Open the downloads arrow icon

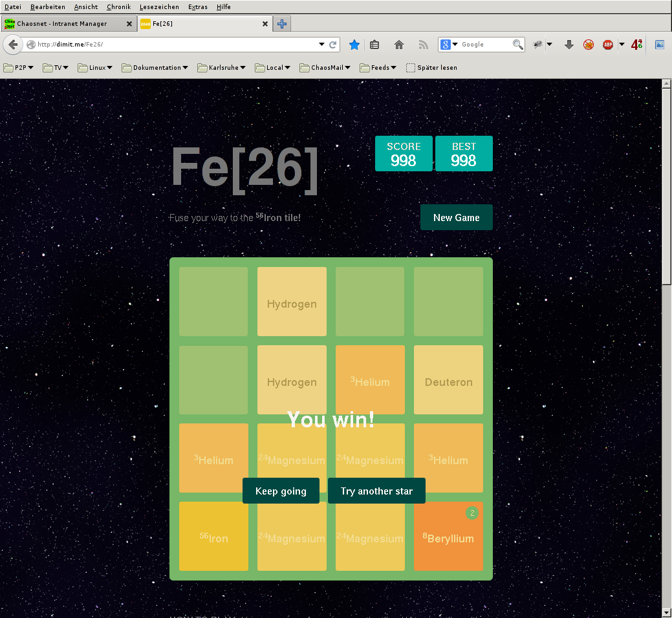569,45
